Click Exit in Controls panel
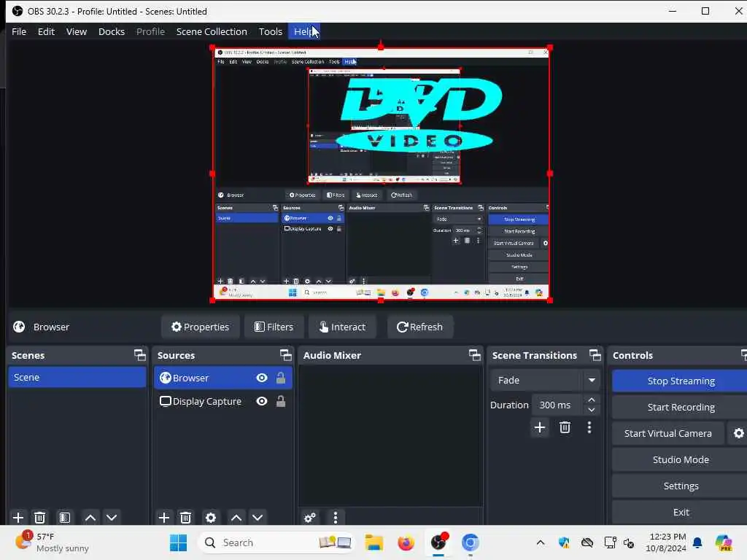Viewport: 747px width, 560px height. click(x=681, y=512)
